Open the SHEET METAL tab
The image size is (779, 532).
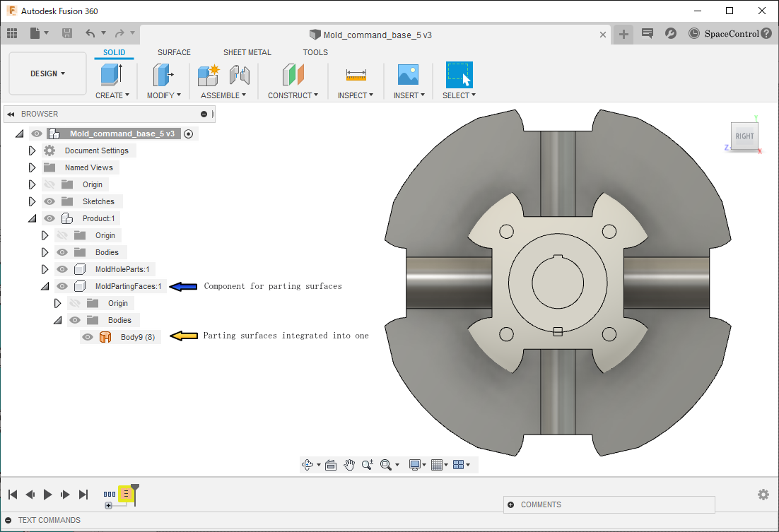click(x=247, y=52)
